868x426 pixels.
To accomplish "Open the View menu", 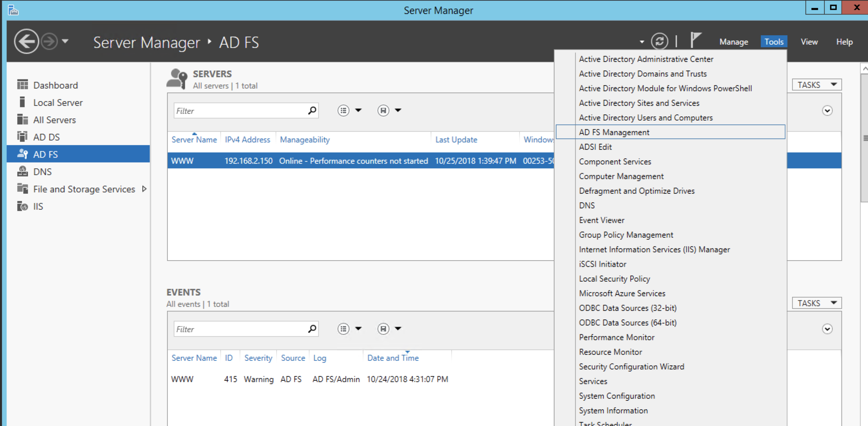I will [809, 42].
